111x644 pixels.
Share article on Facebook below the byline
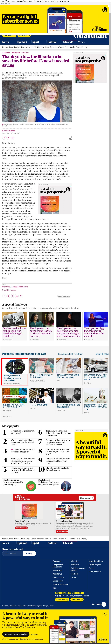click(x=4, y=138)
